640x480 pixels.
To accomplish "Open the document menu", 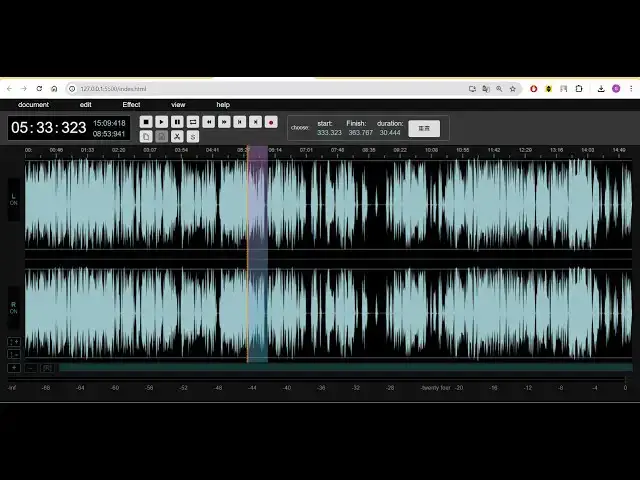I will 33,105.
